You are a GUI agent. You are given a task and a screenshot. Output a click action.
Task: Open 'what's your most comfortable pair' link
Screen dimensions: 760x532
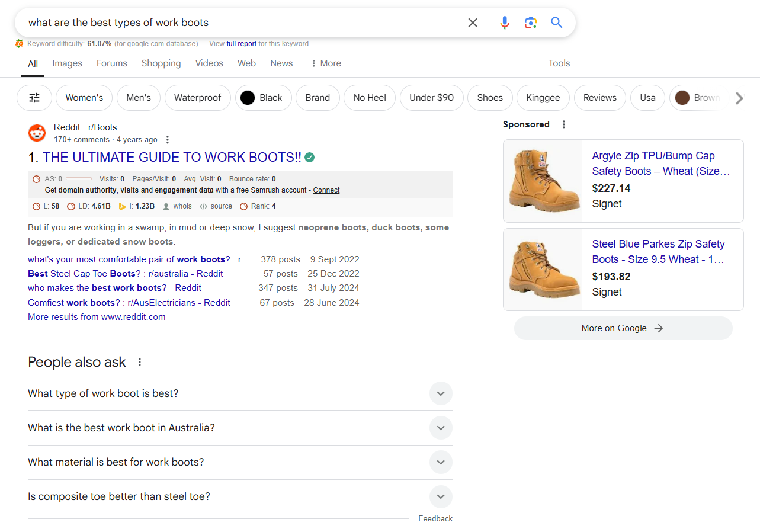[139, 259]
